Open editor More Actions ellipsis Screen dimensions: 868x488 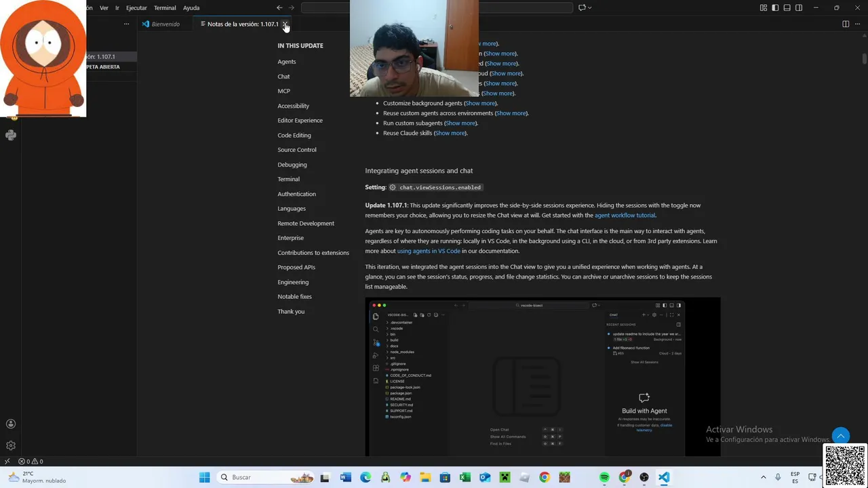858,24
